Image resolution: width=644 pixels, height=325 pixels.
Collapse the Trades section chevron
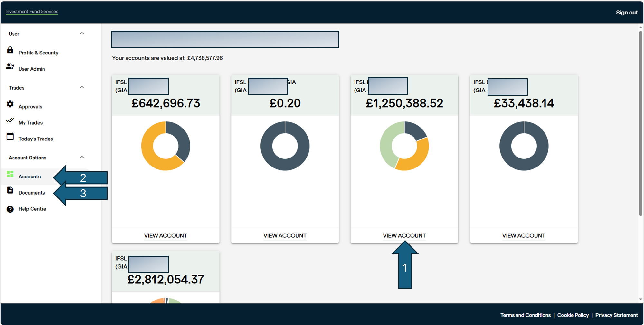click(x=82, y=87)
